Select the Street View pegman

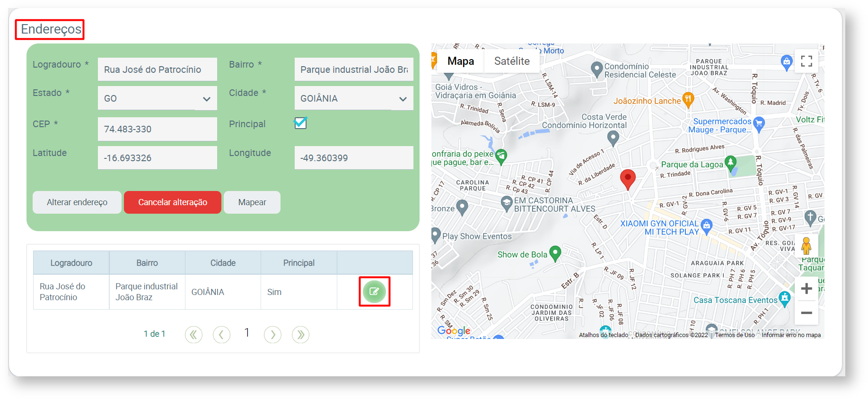[x=807, y=246]
